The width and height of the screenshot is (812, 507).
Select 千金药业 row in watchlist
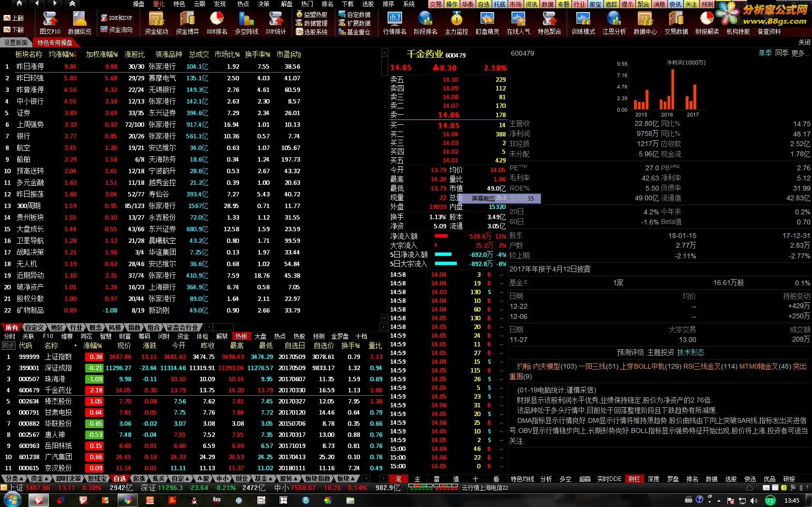(x=194, y=390)
